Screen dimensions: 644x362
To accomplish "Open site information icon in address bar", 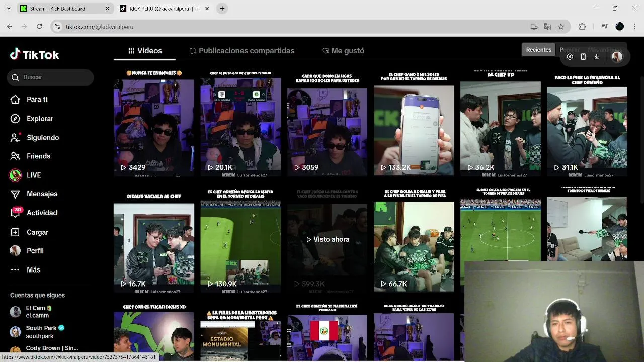I will [x=57, y=27].
